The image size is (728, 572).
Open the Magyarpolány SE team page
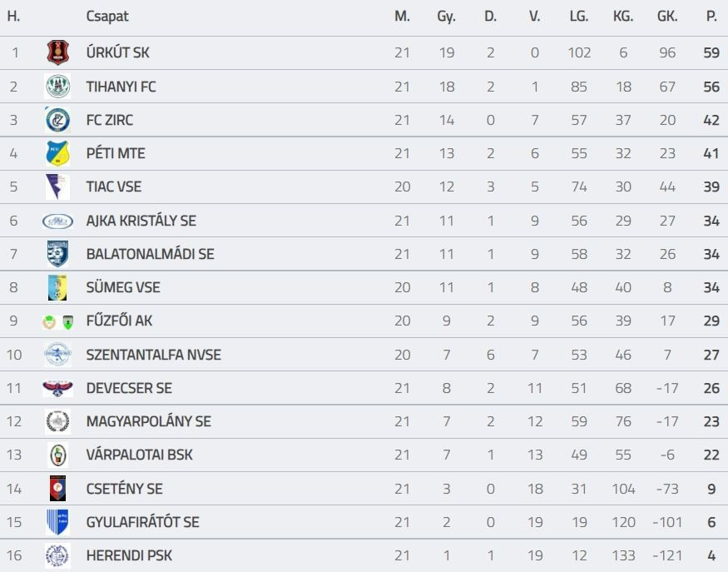[x=148, y=421]
